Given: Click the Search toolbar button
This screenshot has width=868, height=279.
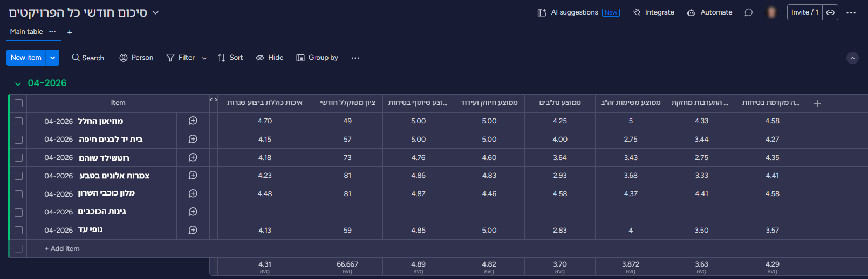Looking at the screenshot, I should (88, 58).
